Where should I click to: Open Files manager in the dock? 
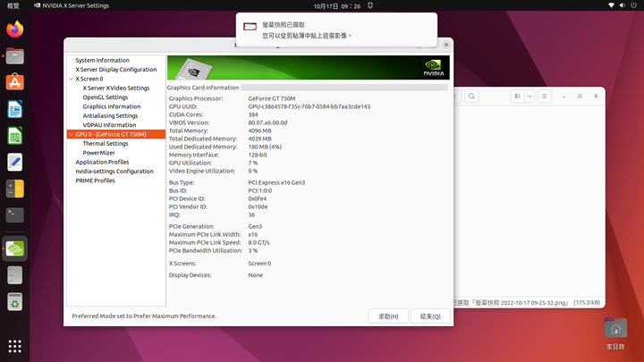tap(15, 55)
